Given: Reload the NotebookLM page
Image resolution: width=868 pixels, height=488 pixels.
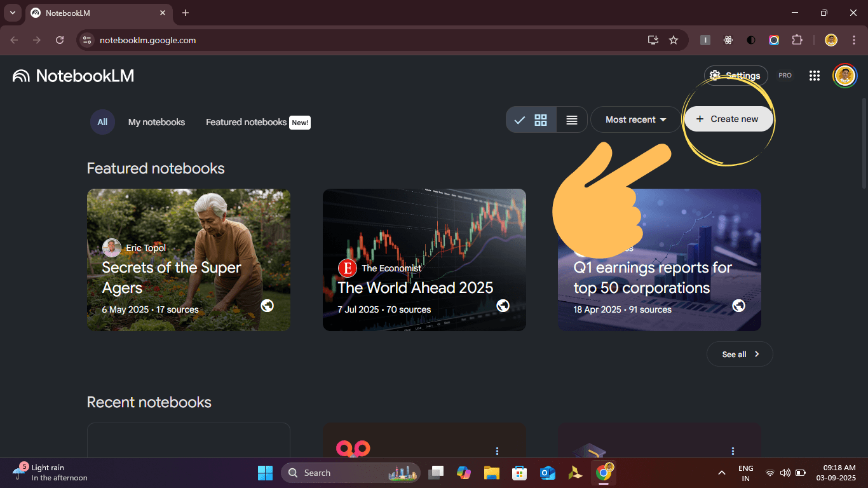Looking at the screenshot, I should pos(60,40).
